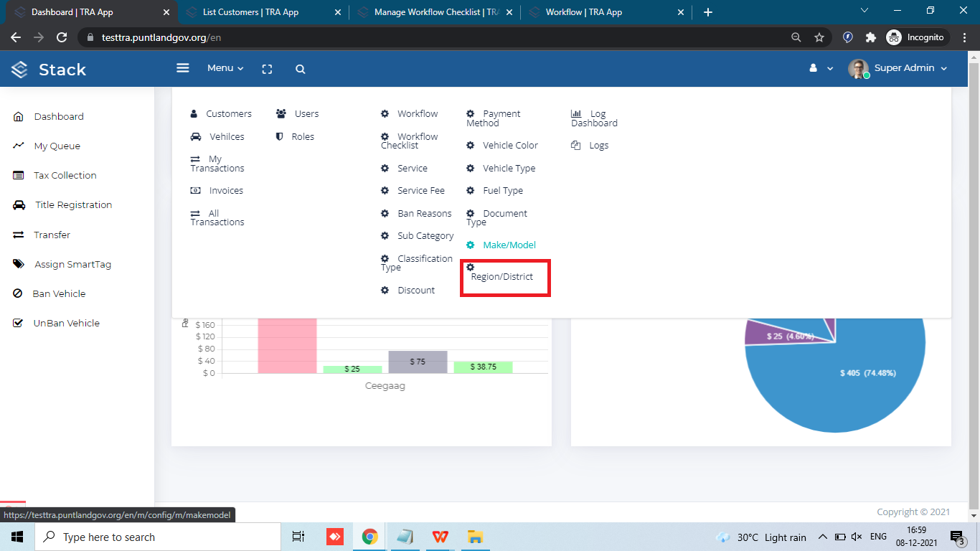Switch to List Customers tab
This screenshot has height=551, width=980.
263,12
